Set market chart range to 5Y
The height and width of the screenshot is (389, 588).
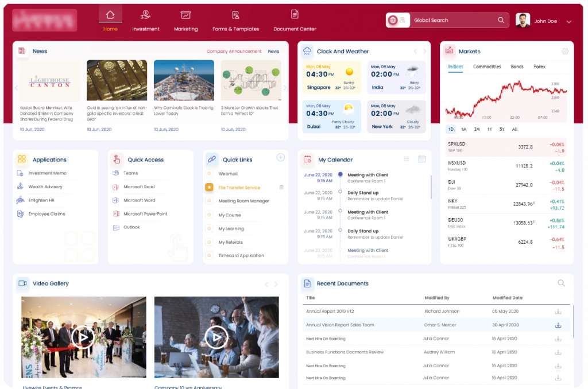point(502,129)
